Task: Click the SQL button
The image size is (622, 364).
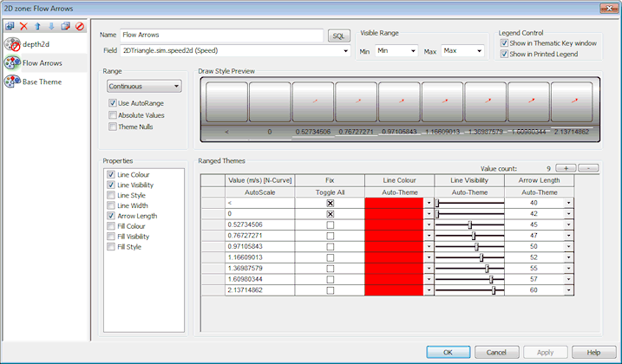Action: (339, 36)
